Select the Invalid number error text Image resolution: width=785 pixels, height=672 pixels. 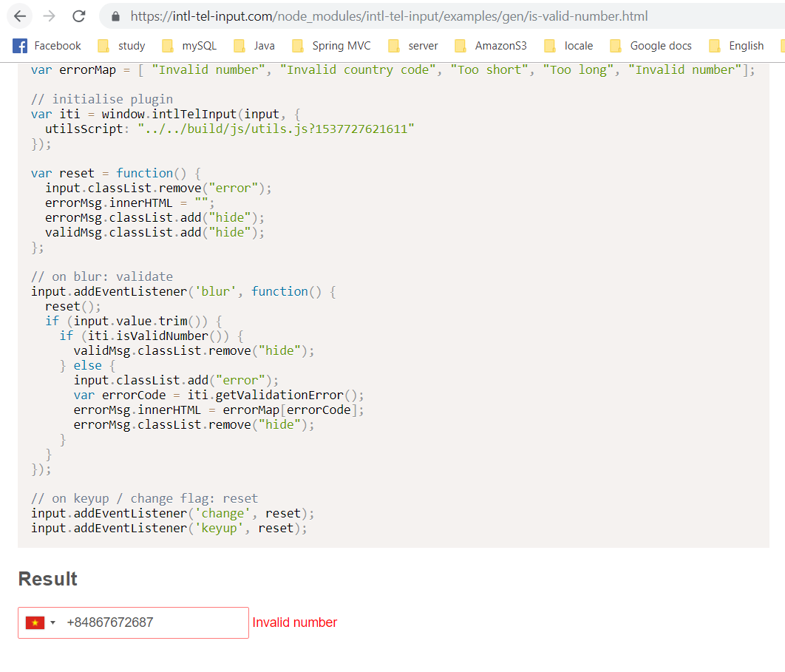tap(294, 622)
